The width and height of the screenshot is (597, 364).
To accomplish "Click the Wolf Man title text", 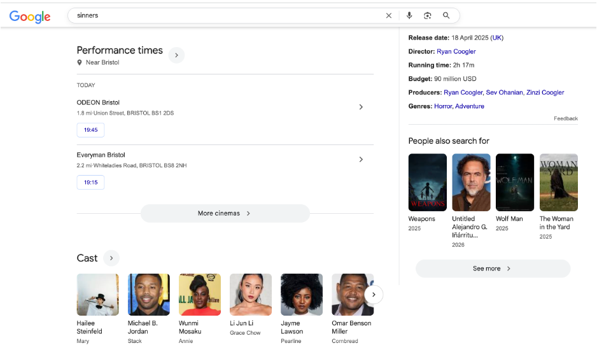I will point(509,219).
